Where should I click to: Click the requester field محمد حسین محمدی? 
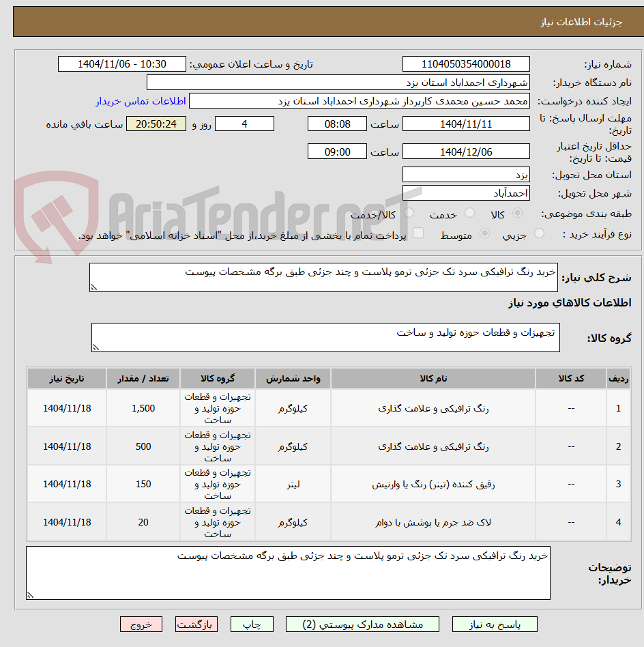coord(360,101)
